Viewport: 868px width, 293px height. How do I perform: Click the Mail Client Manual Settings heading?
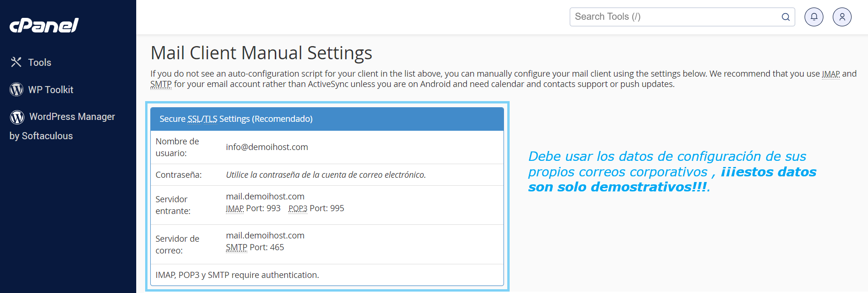pyautogui.click(x=261, y=53)
